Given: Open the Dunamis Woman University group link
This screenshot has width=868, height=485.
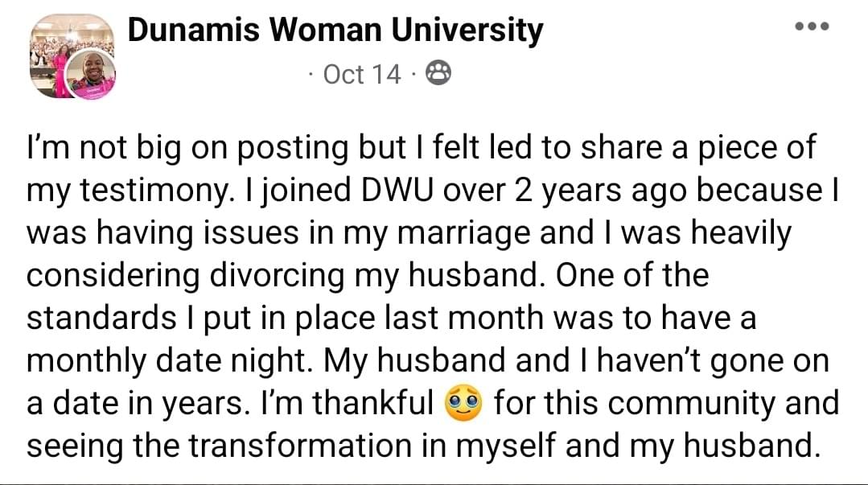Looking at the screenshot, I should pos(335,31).
